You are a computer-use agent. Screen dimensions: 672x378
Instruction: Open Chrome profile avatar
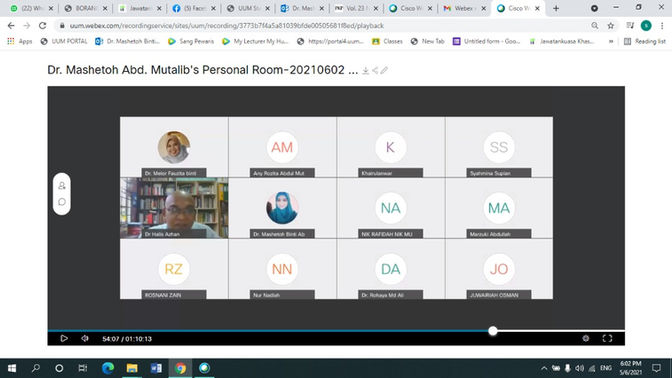(646, 26)
